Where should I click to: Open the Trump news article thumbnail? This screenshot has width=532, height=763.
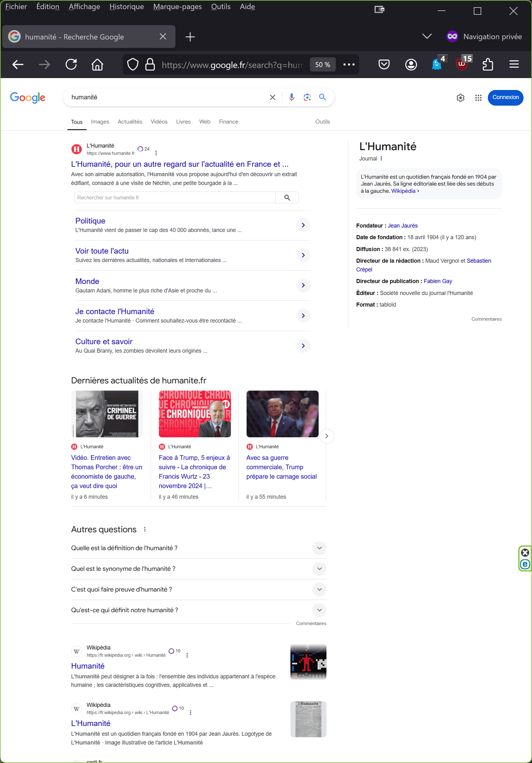pyautogui.click(x=282, y=414)
